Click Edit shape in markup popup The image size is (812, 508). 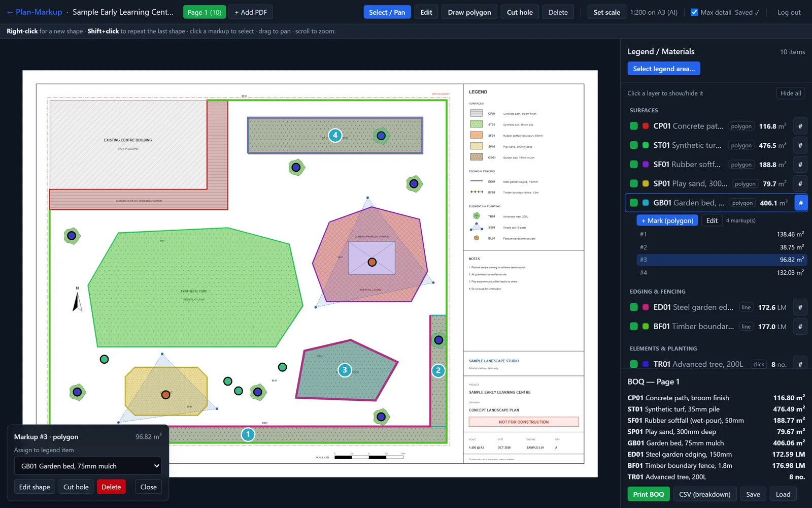35,487
